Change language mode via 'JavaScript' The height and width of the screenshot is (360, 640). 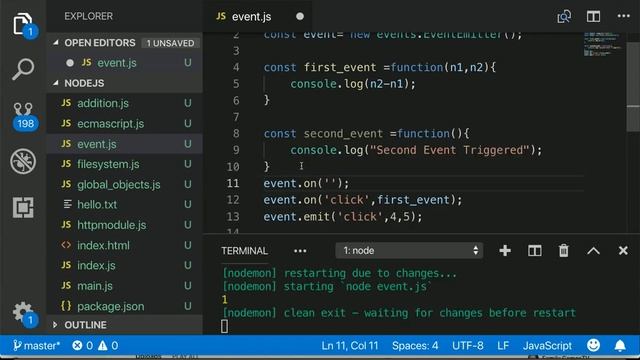547,346
